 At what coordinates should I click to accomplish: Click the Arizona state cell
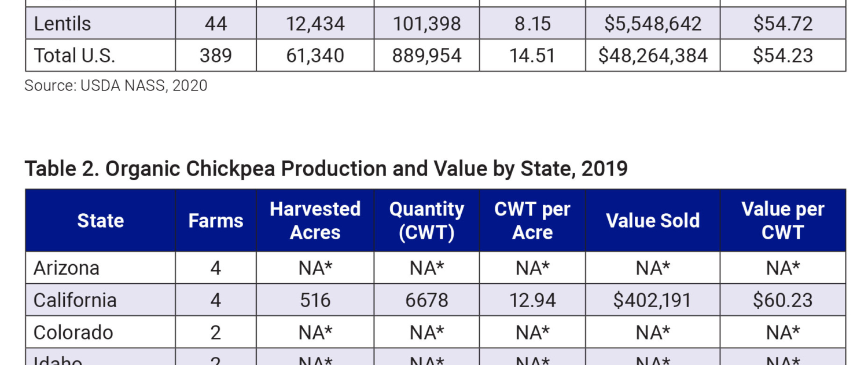[67, 268]
